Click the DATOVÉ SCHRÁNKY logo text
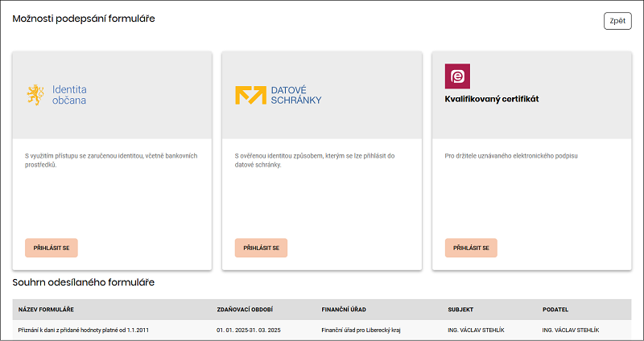This screenshot has width=644, height=341. [x=296, y=95]
